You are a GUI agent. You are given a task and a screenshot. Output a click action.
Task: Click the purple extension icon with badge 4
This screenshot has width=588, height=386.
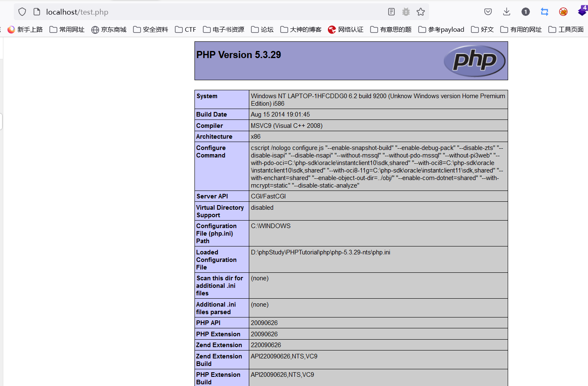(583, 11)
